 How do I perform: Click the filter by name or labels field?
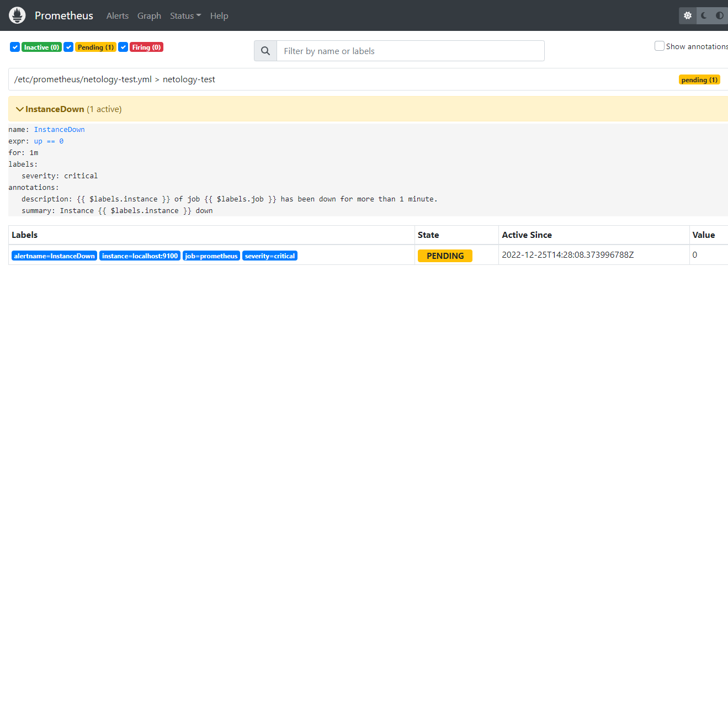coord(411,50)
